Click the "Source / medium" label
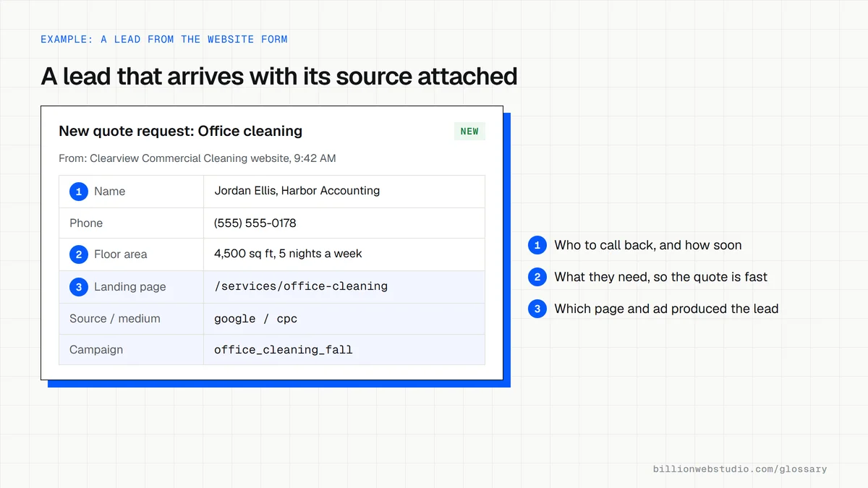 click(115, 319)
